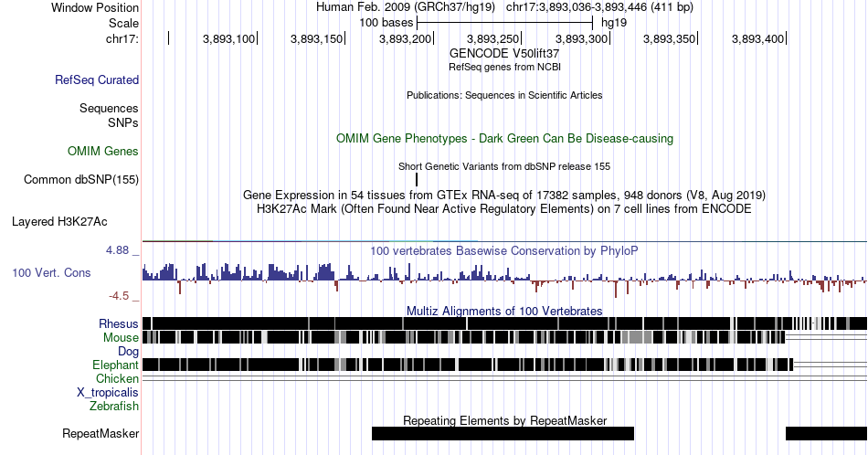This screenshot has height=455, width=868.
Task: Click the GTEx Gene Expression track title
Action: (x=504, y=195)
